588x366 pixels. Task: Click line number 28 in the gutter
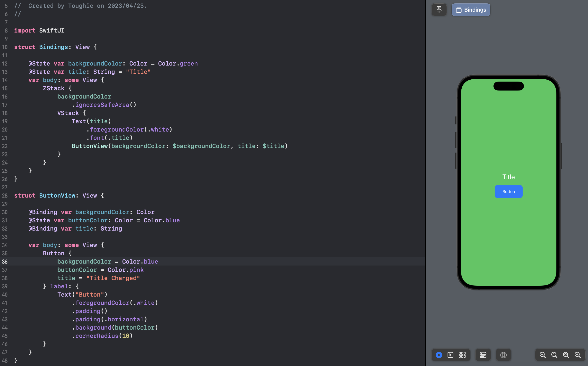(5, 196)
